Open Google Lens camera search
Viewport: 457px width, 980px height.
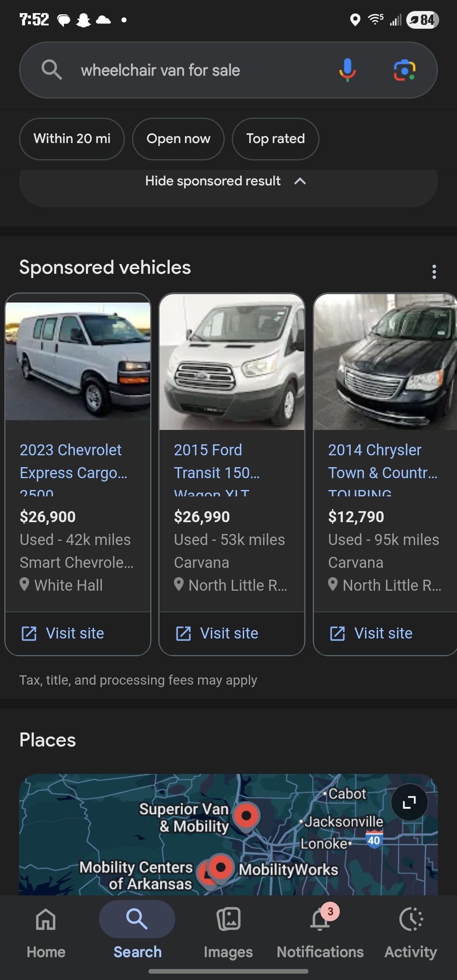(405, 70)
